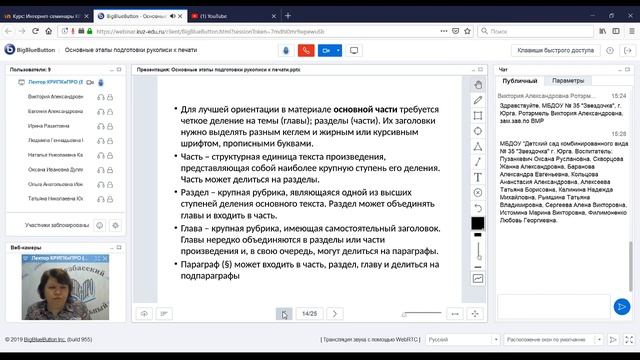Close the lecturer webcam video window

coord(105,258)
